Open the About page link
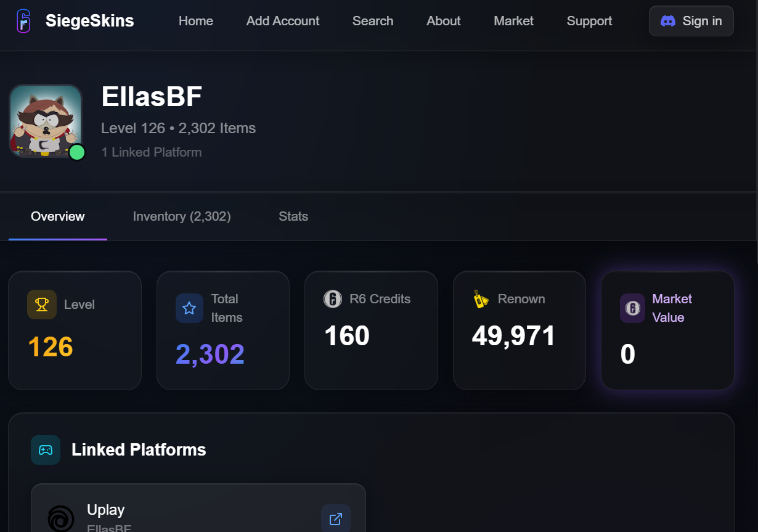758x532 pixels. pyautogui.click(x=444, y=21)
